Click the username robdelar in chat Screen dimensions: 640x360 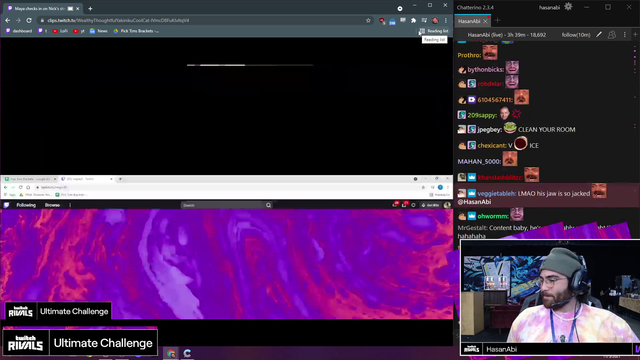coord(490,84)
